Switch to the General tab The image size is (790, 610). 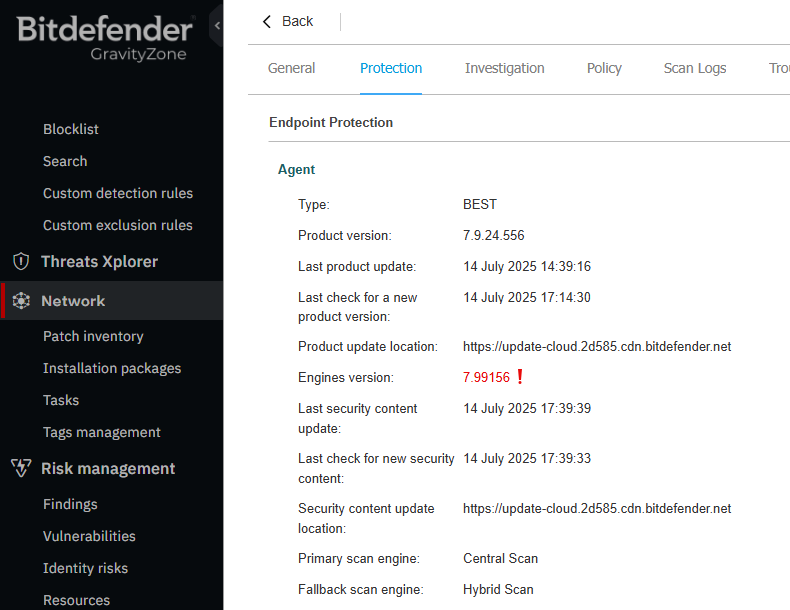291,68
